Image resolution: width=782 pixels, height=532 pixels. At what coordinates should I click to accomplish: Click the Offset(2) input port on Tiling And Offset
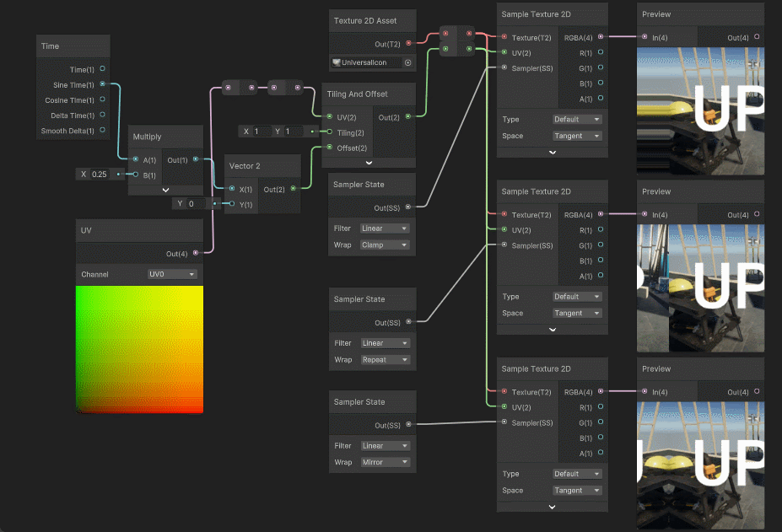point(330,148)
